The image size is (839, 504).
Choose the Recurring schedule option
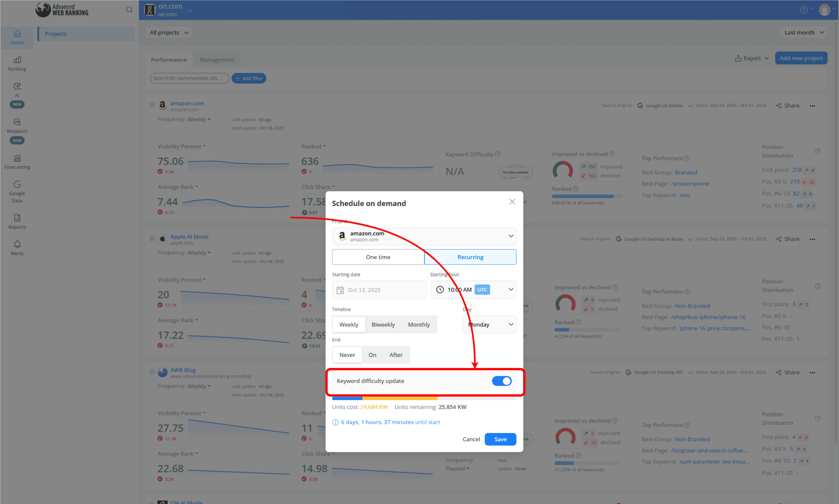point(470,257)
